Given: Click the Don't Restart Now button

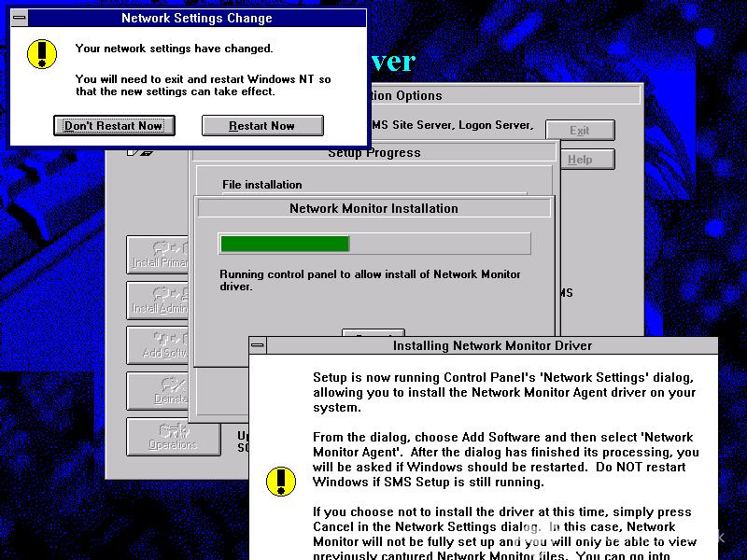Looking at the screenshot, I should [x=114, y=126].
